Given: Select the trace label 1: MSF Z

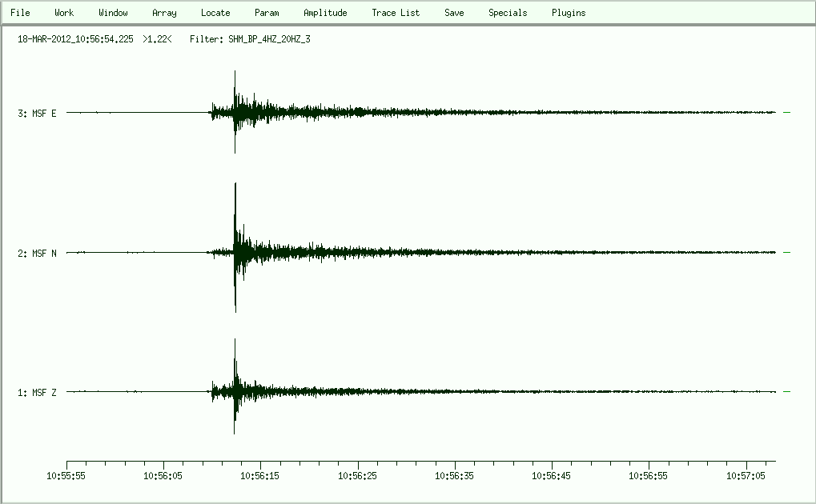Looking at the screenshot, I should click(x=37, y=393).
